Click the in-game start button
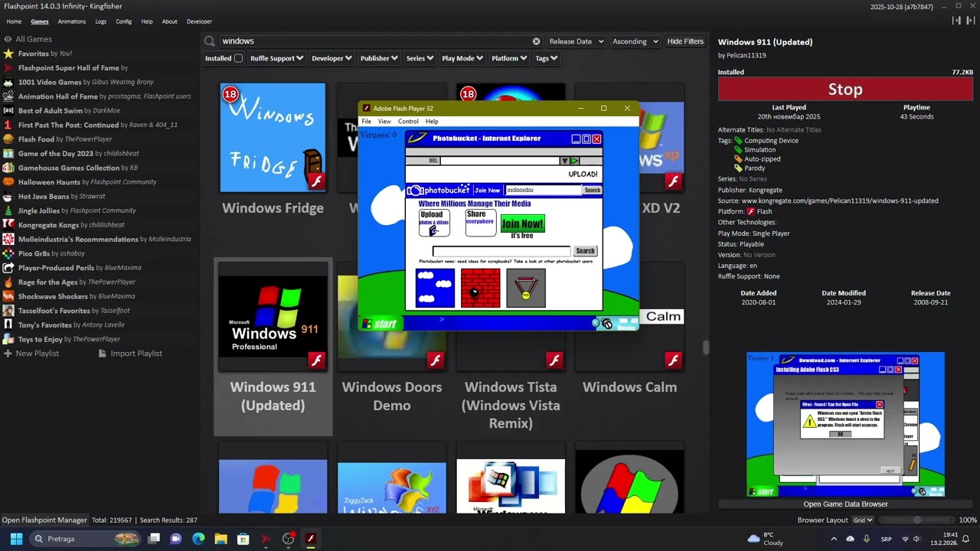Image resolution: width=980 pixels, height=551 pixels. tap(381, 324)
